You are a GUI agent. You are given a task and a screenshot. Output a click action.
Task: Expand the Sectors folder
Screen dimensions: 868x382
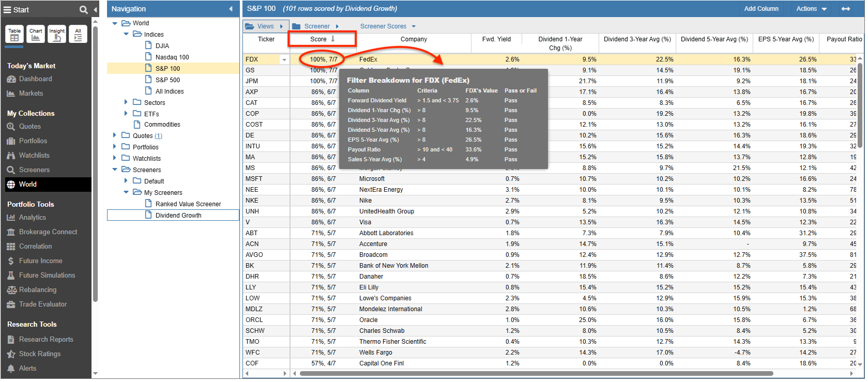point(126,102)
